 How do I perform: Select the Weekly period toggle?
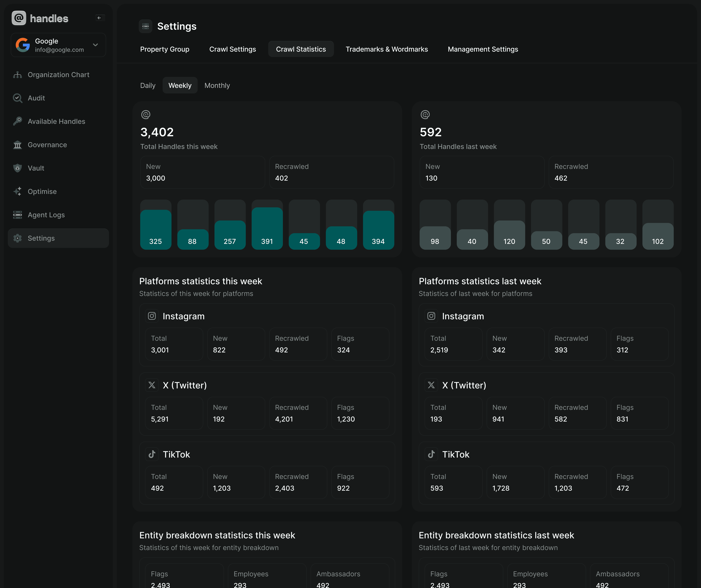(x=180, y=86)
